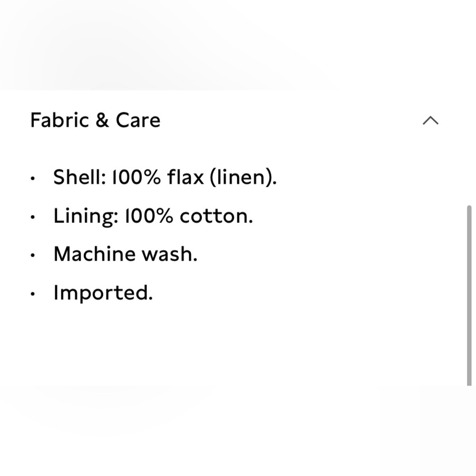Select the Shell: 100% flax (linen) line

[165, 177]
